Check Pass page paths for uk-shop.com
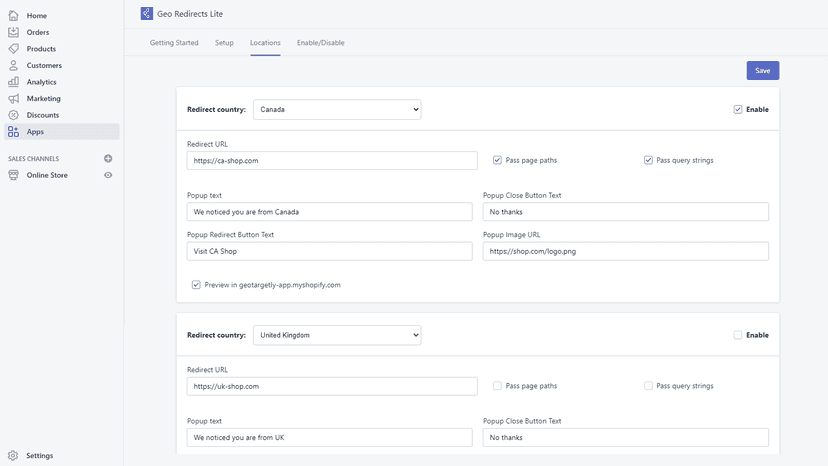The width and height of the screenshot is (828, 466). pos(497,386)
